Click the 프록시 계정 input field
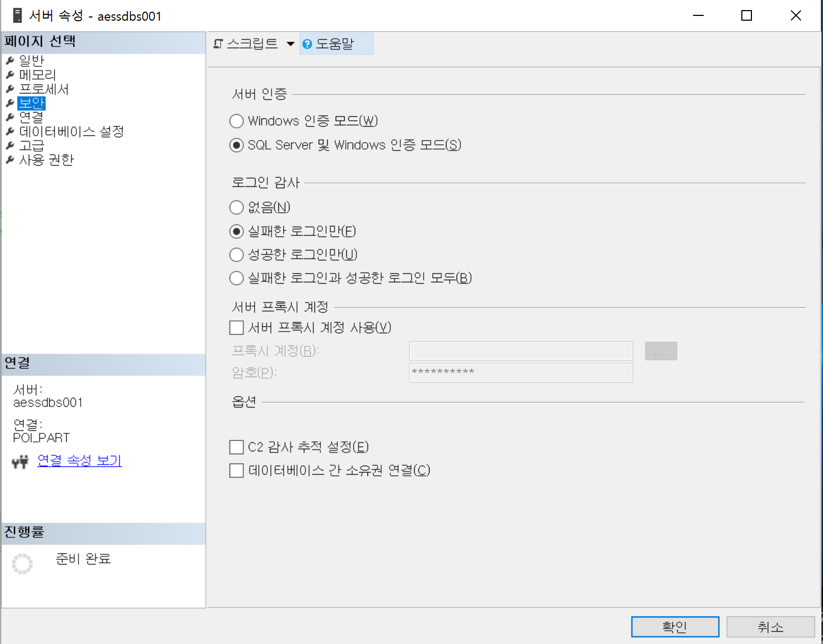 tap(521, 351)
